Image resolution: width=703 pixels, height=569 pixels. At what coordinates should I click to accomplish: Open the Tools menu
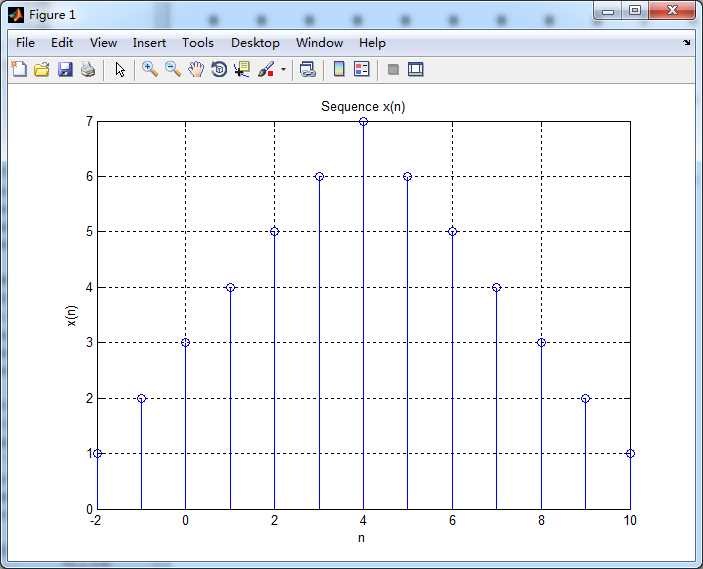pyautogui.click(x=198, y=43)
